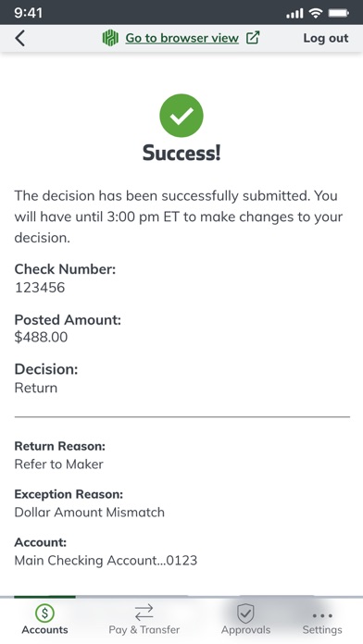Select the Accounts dollar sign icon
This screenshot has width=363, height=644.
[44, 613]
